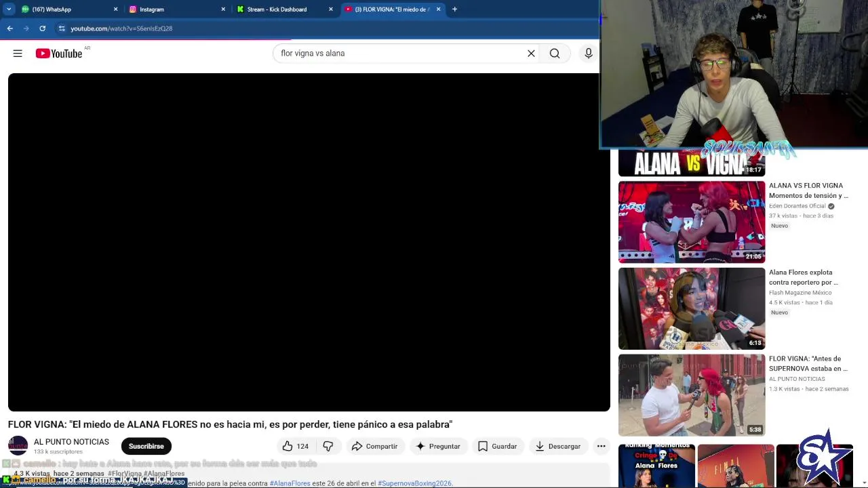Open 'FLOR VIGNA: Antes de SUPERNOVA' title
Viewport: 868px width, 488px height.
click(808, 364)
